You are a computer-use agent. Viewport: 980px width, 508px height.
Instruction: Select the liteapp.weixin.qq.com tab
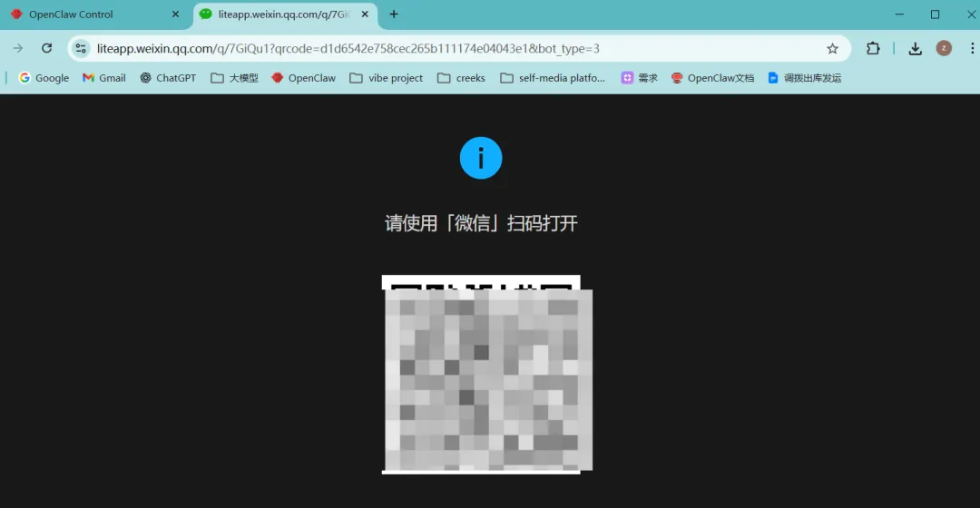(284, 15)
